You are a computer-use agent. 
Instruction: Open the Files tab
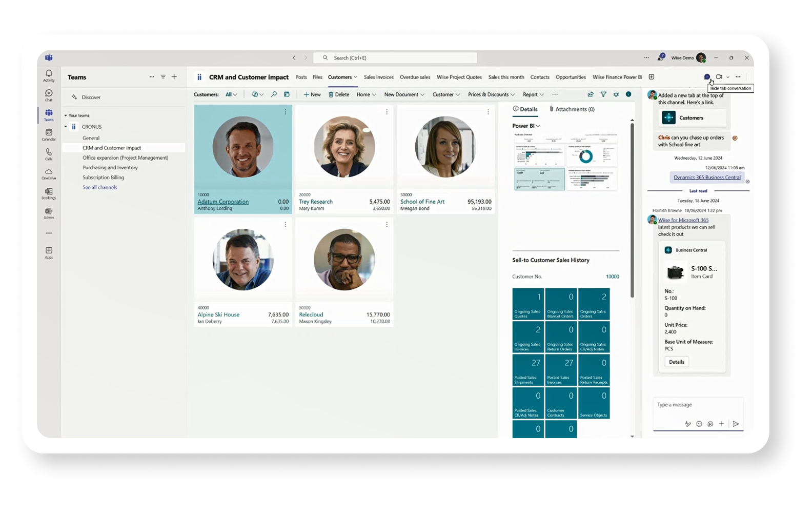click(x=318, y=77)
